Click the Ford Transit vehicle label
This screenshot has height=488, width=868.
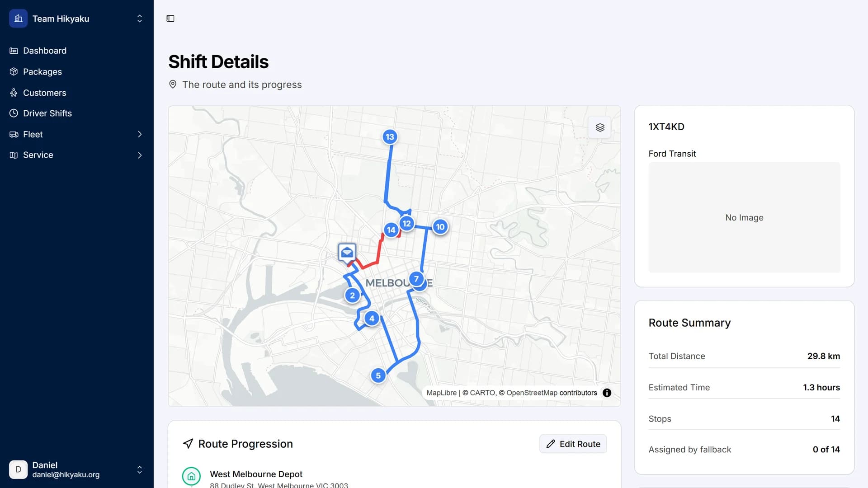pyautogui.click(x=672, y=154)
